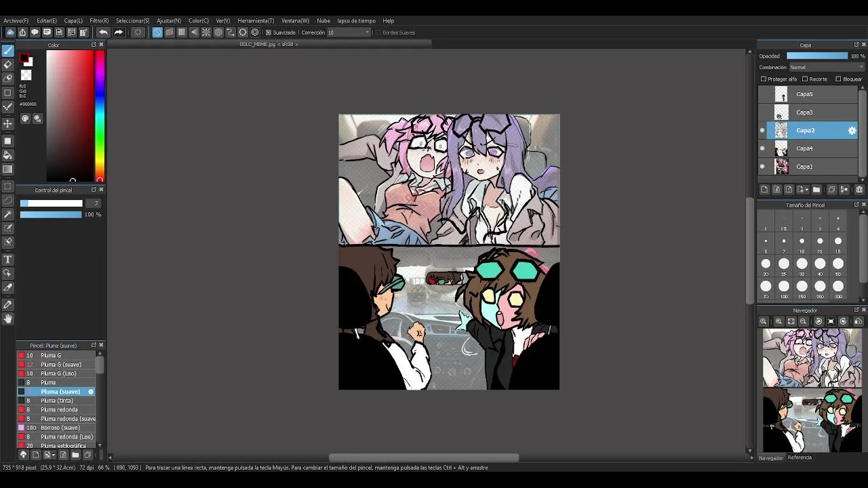The width and height of the screenshot is (868, 488).
Task: Open the Filtro menu
Action: 99,21
